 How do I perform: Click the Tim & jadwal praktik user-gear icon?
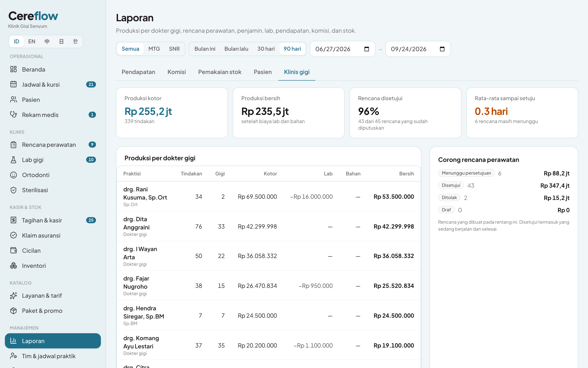(13, 356)
